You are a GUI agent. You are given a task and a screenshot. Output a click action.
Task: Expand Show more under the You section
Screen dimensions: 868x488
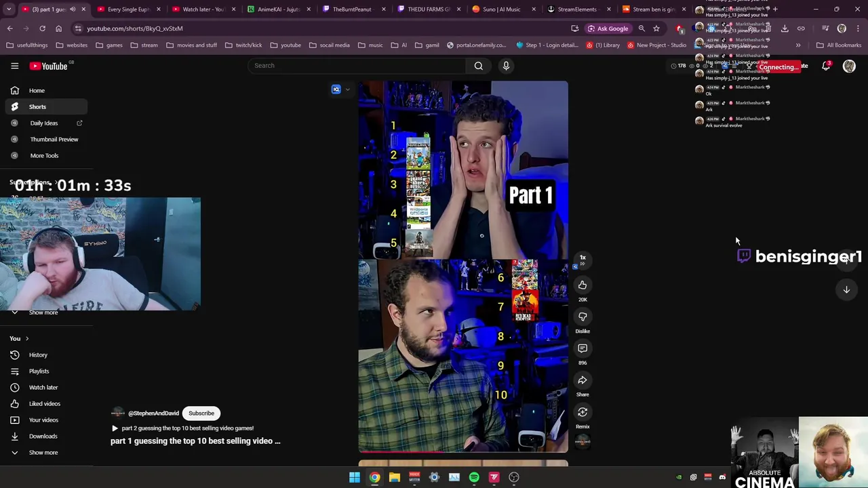tap(43, 453)
